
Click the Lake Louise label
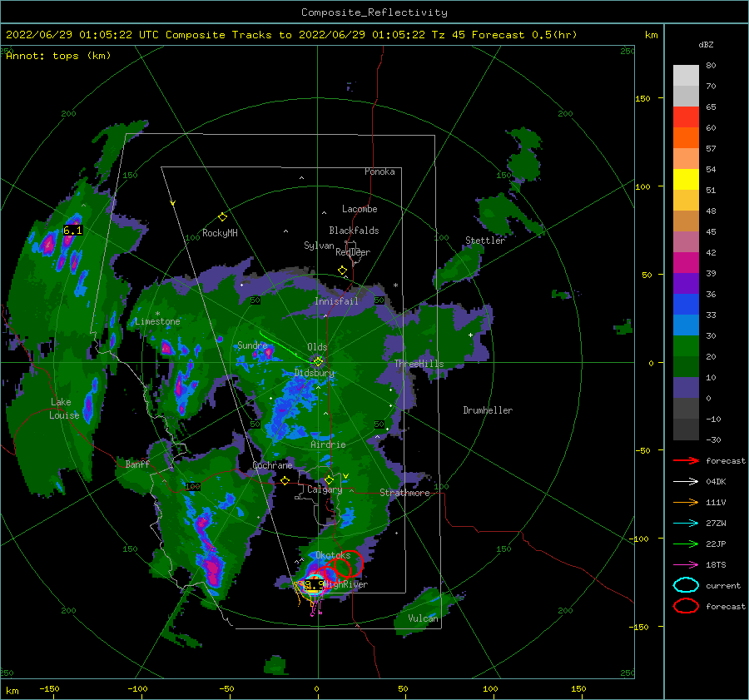click(x=64, y=409)
